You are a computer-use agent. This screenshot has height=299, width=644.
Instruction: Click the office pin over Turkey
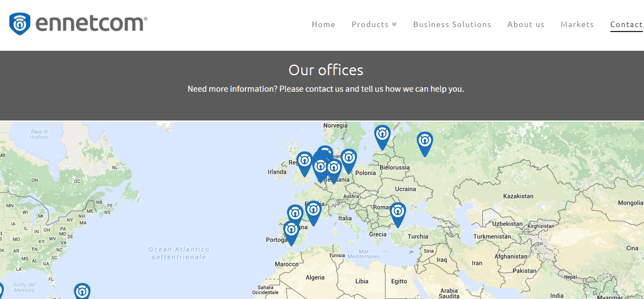point(397,215)
